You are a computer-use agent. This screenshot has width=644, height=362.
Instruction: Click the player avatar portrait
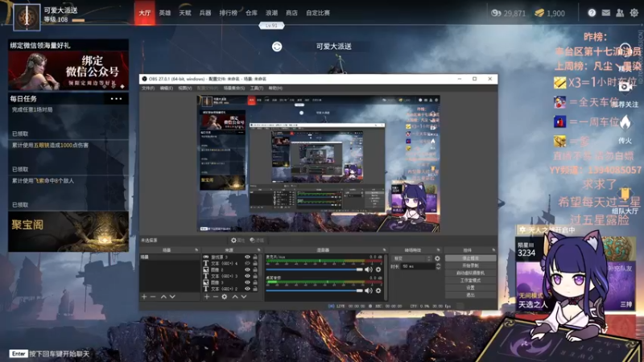[27, 17]
